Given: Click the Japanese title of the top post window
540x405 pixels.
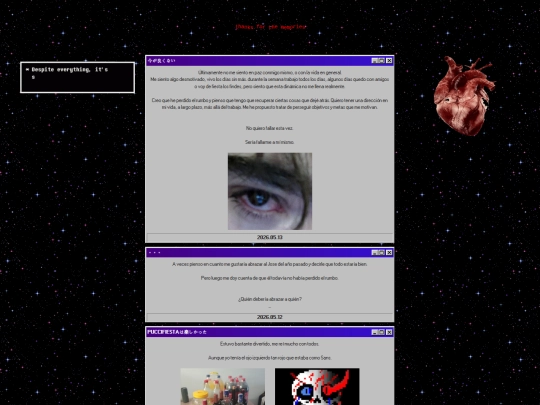Looking at the screenshot, I should coord(162,61).
